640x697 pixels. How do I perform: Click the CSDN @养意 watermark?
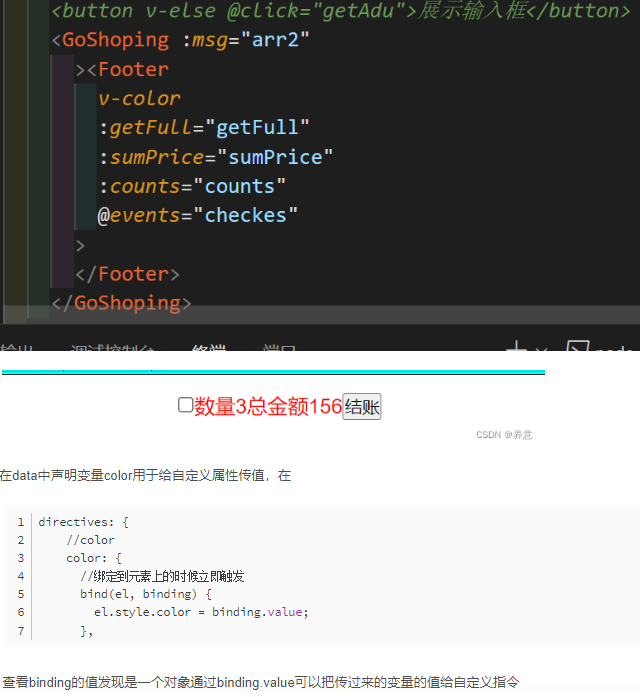point(504,435)
